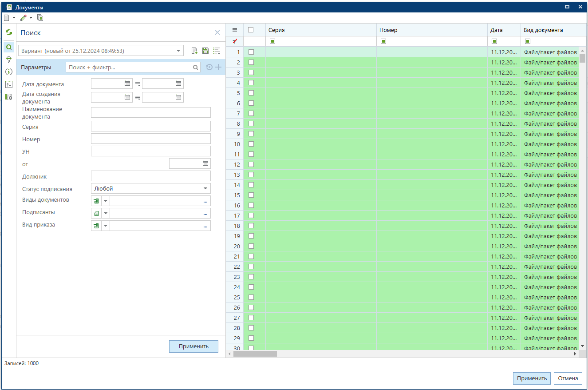Click the list icon in Виды документов row

96,201
